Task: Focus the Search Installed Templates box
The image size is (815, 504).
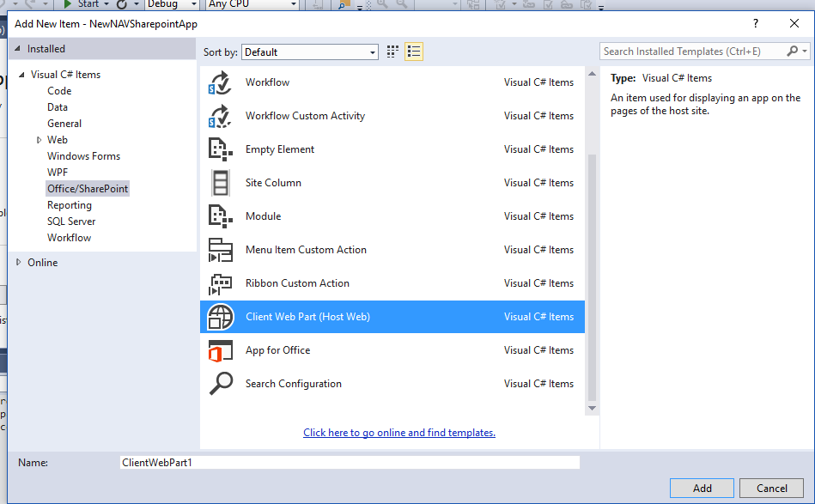Action: (693, 51)
